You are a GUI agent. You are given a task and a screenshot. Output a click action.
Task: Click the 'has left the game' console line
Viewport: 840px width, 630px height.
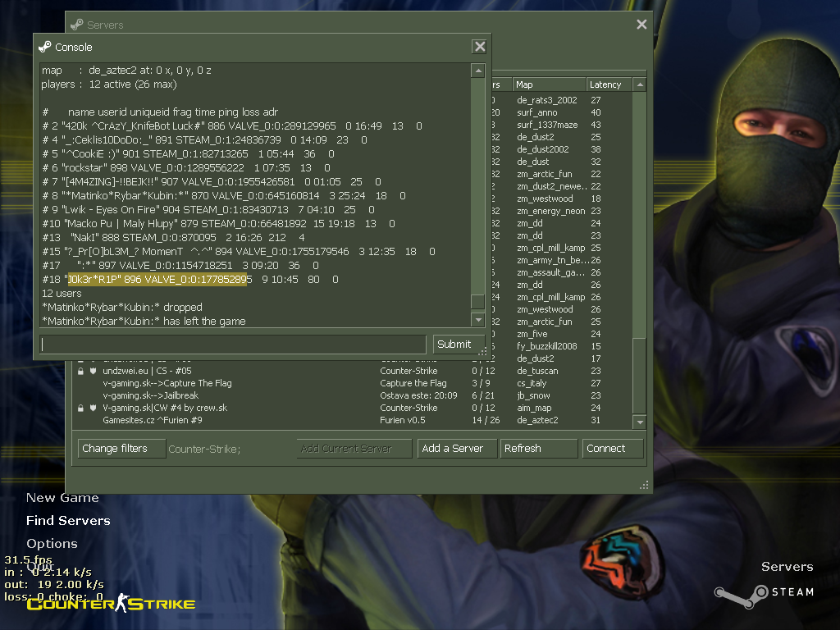tap(144, 321)
